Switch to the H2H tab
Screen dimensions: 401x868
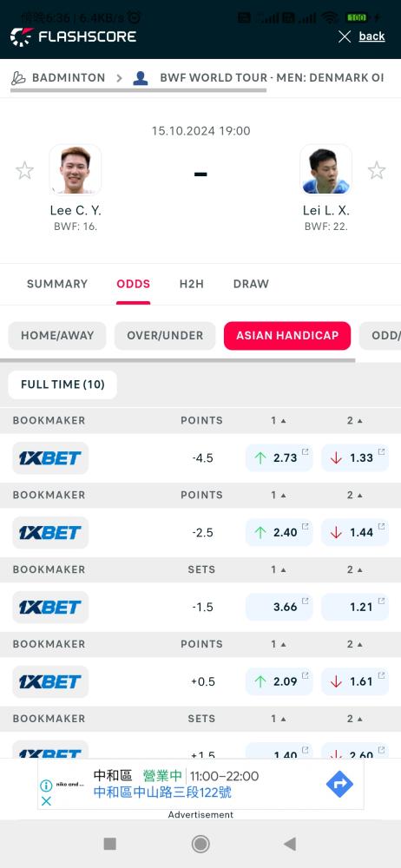click(192, 284)
